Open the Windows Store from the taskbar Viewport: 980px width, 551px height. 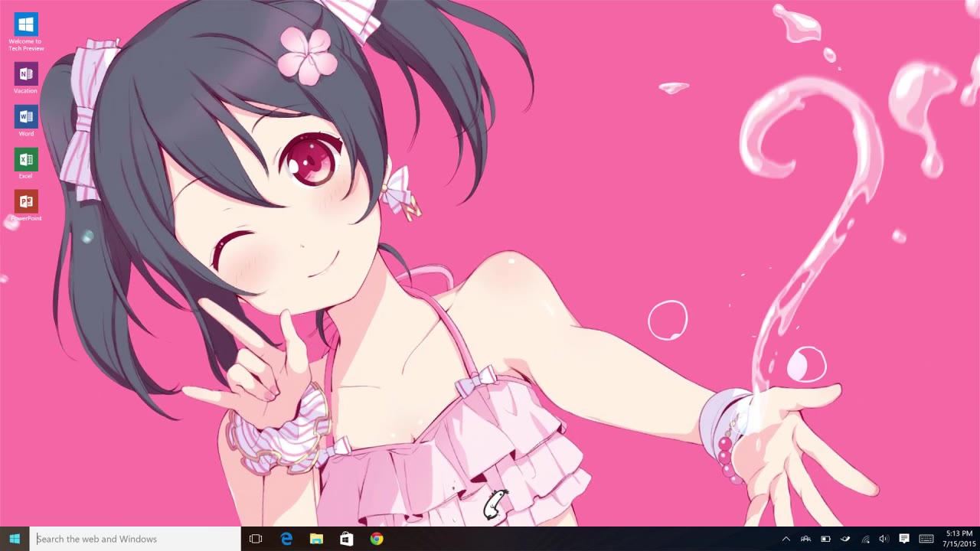(346, 539)
